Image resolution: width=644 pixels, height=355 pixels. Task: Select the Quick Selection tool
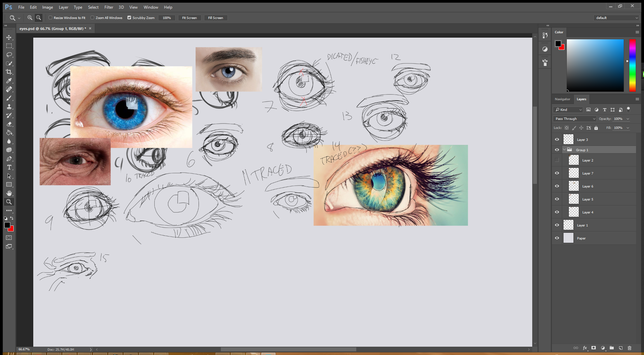tap(9, 63)
